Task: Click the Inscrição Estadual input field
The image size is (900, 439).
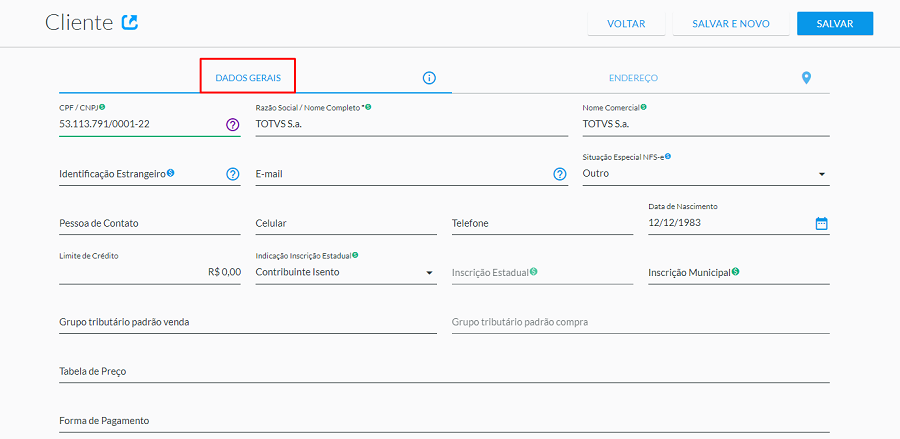Action: pos(542,272)
